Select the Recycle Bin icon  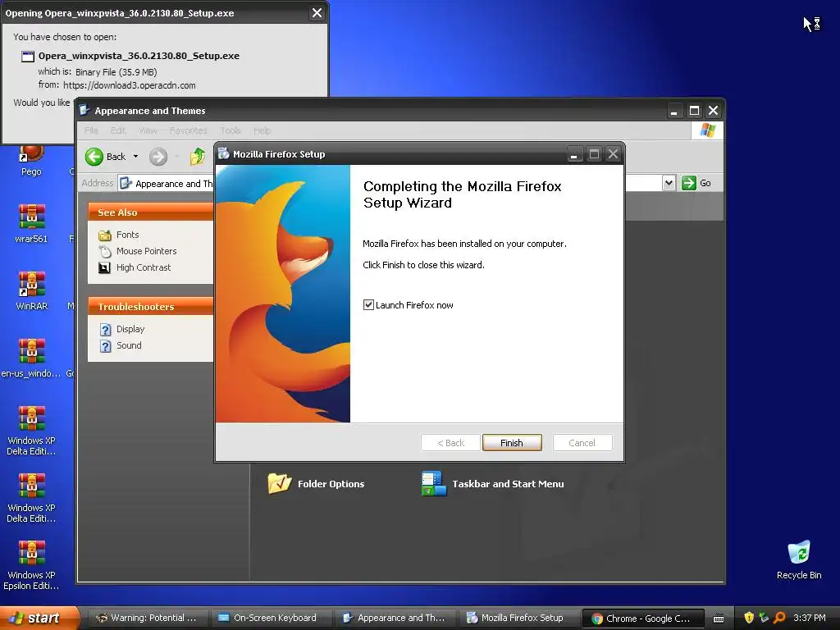pyautogui.click(x=799, y=559)
